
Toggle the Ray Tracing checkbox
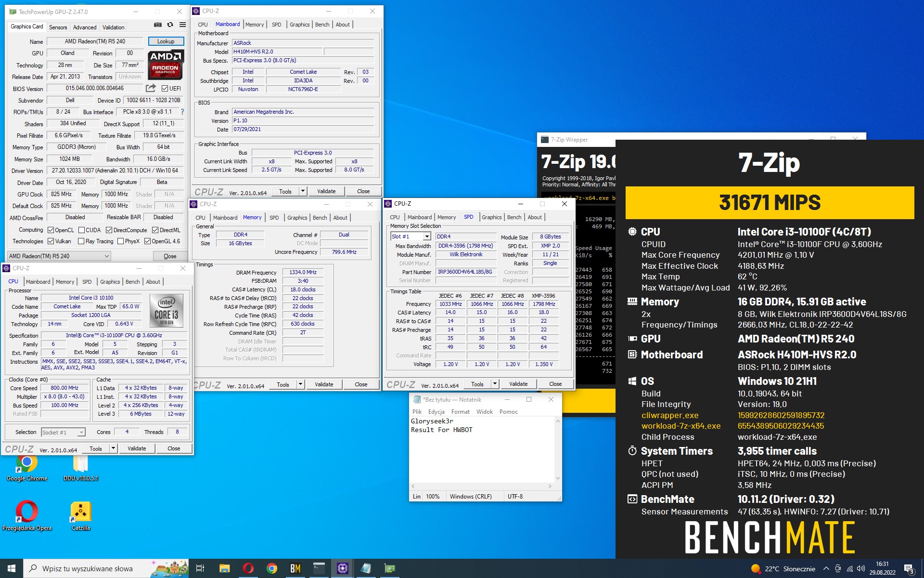pyautogui.click(x=81, y=241)
